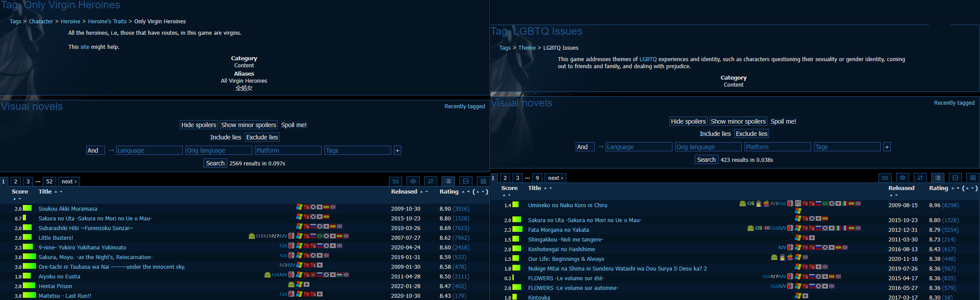Open Aiyoku no Eustia title

point(59,276)
